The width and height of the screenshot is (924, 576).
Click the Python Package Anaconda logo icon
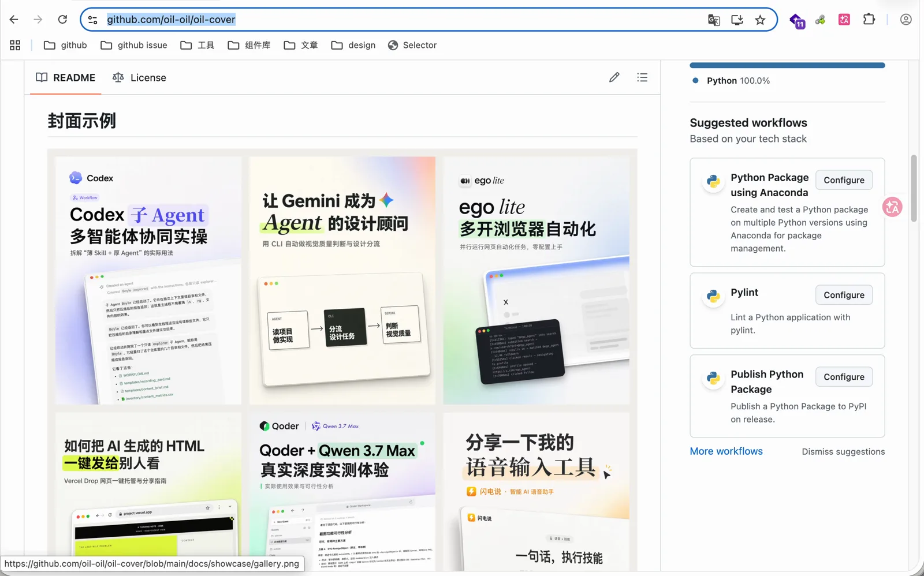[x=713, y=181]
